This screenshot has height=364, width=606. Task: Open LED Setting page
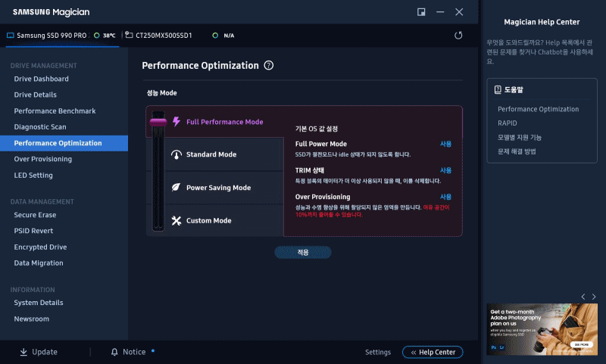33,176
